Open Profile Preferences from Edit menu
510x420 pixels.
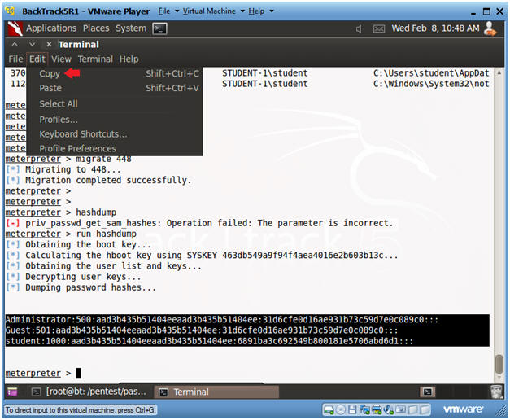pyautogui.click(x=114, y=148)
